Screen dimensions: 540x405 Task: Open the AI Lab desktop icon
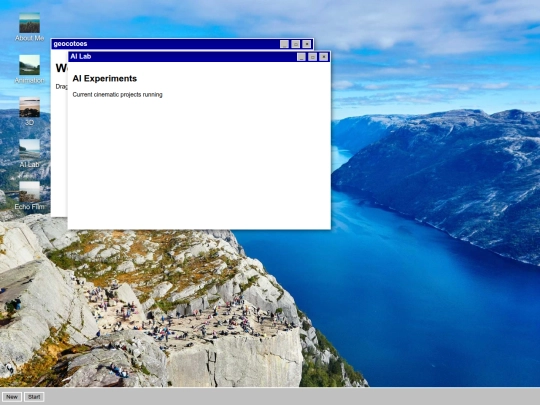point(29,153)
